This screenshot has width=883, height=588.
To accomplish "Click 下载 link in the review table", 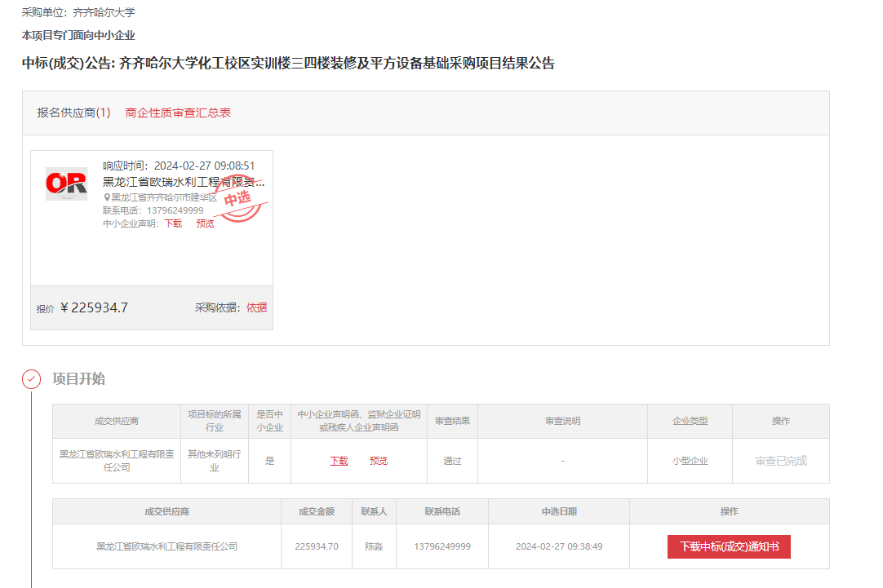I will point(339,461).
